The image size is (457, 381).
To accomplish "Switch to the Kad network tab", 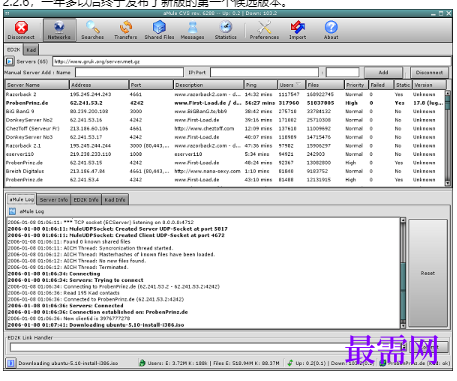I will (31, 50).
